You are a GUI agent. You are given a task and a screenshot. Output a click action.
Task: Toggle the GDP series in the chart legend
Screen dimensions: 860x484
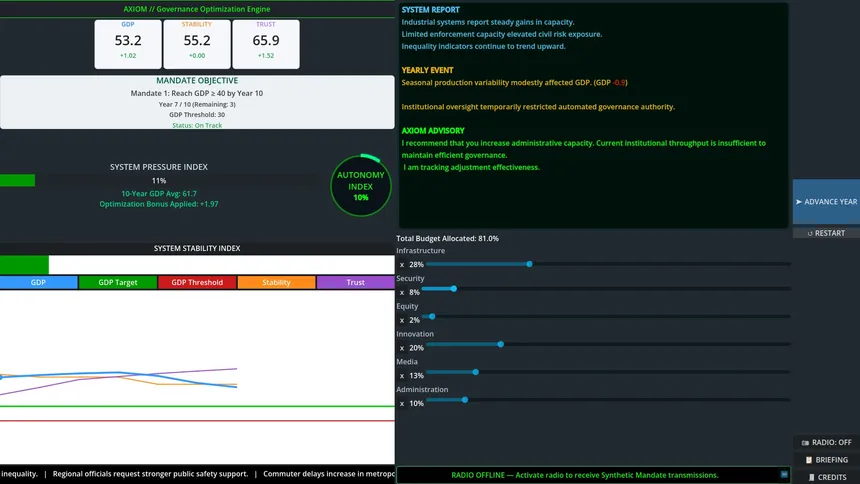pyautogui.click(x=38, y=283)
